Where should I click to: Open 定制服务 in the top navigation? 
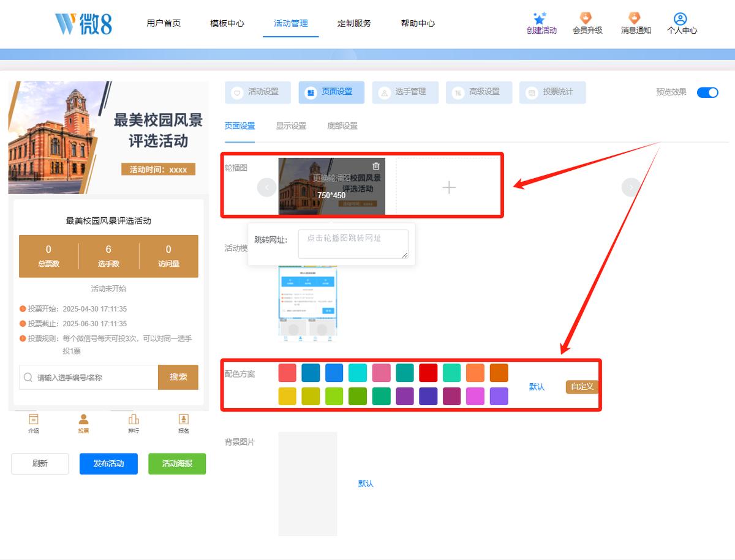(354, 23)
